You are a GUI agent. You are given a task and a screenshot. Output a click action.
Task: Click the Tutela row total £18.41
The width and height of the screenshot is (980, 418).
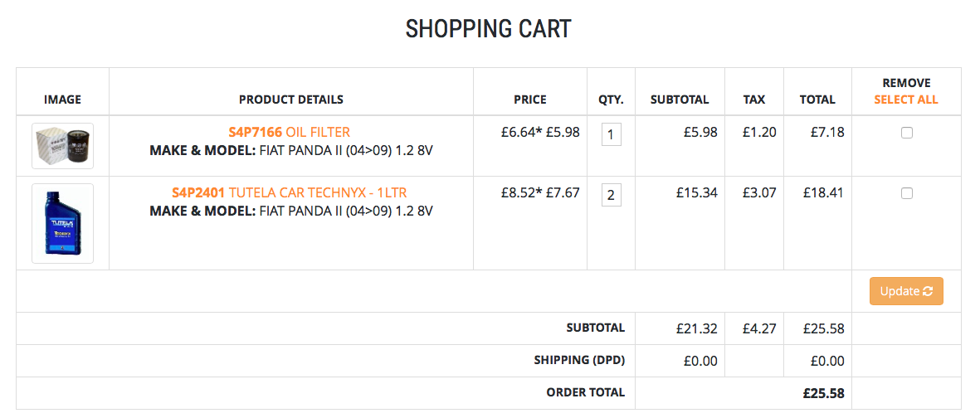tap(824, 193)
